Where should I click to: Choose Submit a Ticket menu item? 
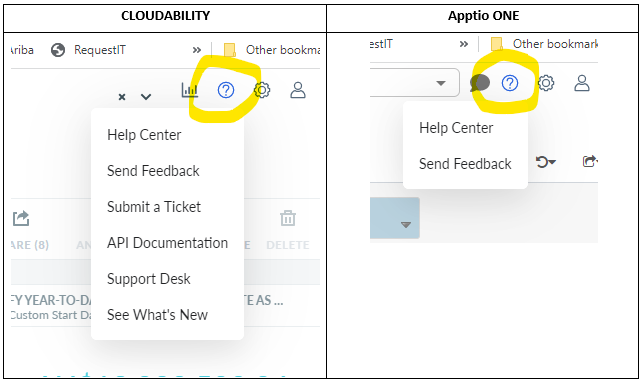coord(154,207)
